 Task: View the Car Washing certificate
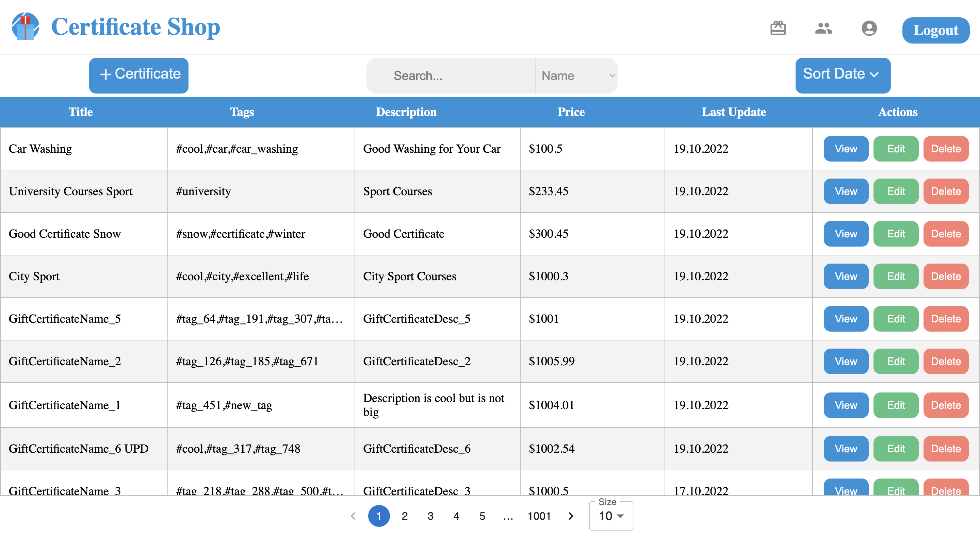pos(845,149)
